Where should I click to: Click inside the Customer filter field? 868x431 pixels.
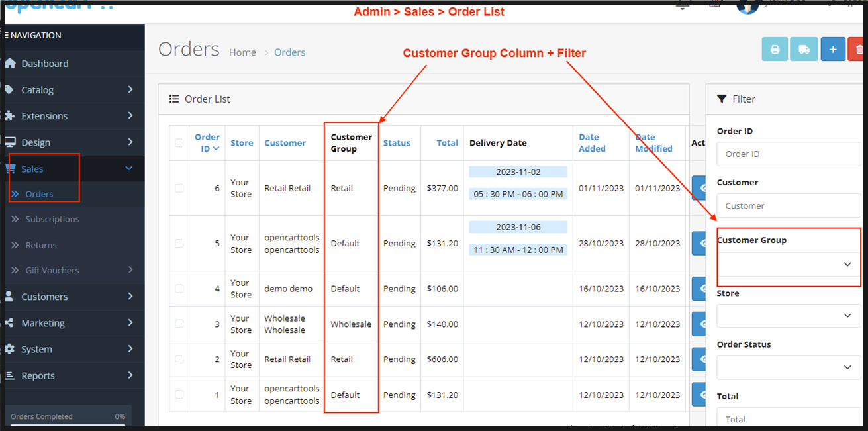(x=788, y=205)
